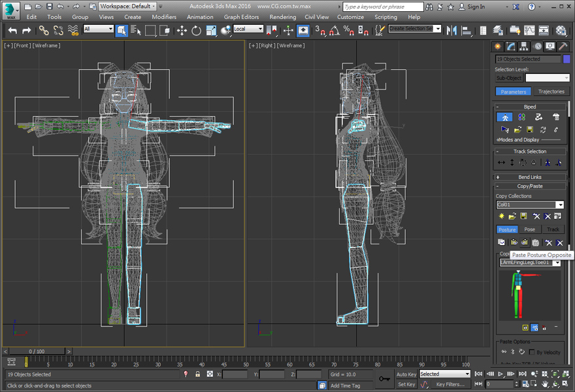Click the Biped Save File icon
Screen dimensions: 575x392
point(530,129)
